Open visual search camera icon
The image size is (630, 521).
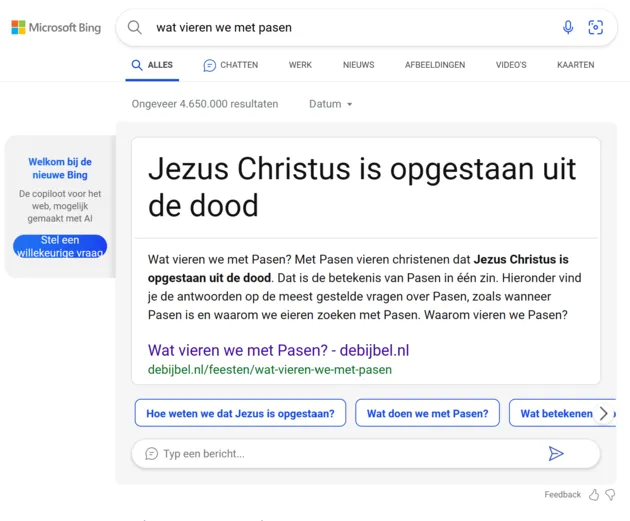coord(595,28)
